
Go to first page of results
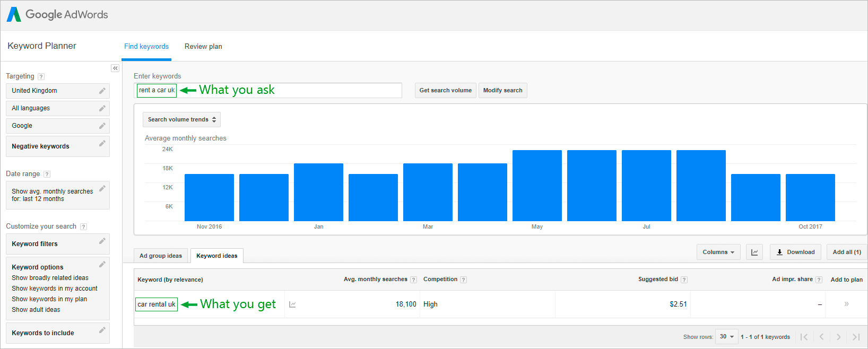[x=804, y=337]
